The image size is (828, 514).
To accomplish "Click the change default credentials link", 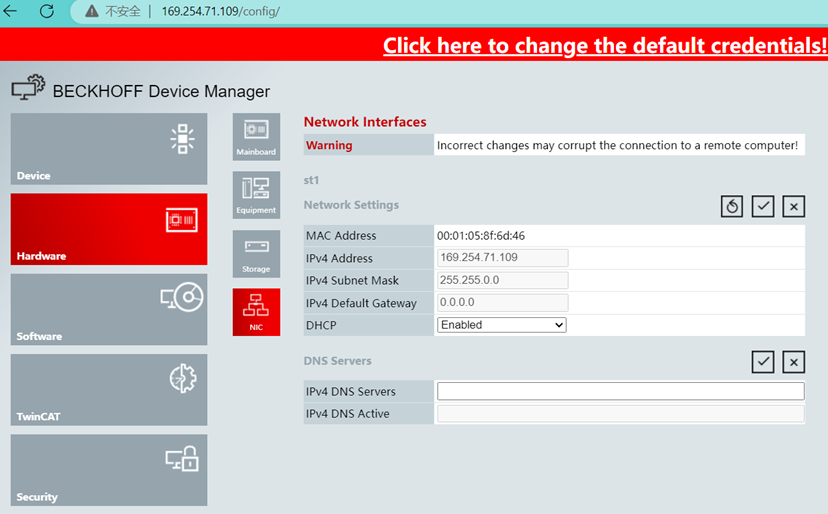I will click(x=605, y=45).
